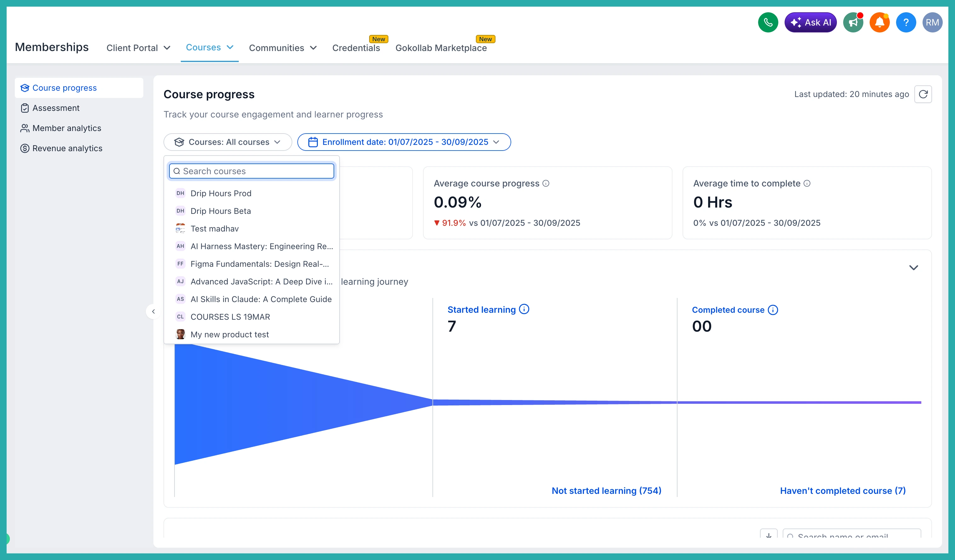The height and width of the screenshot is (560, 955).
Task: Click the Search courses input field
Action: click(252, 171)
